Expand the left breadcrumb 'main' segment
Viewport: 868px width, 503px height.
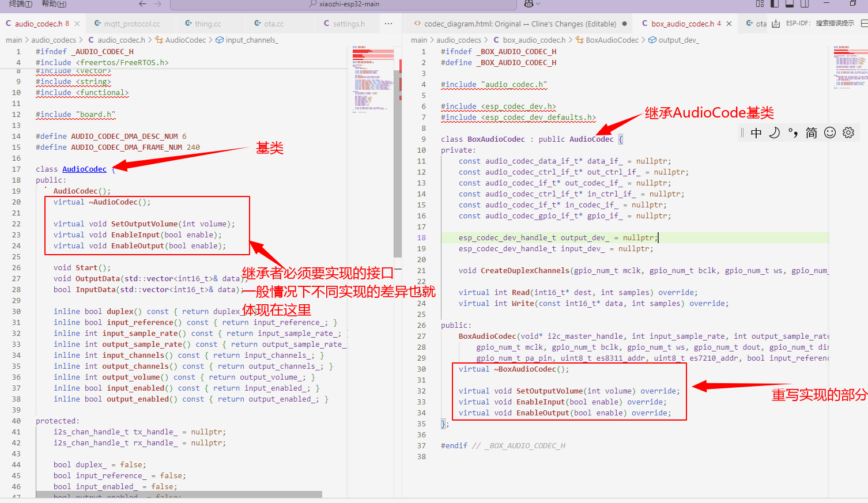click(x=14, y=40)
